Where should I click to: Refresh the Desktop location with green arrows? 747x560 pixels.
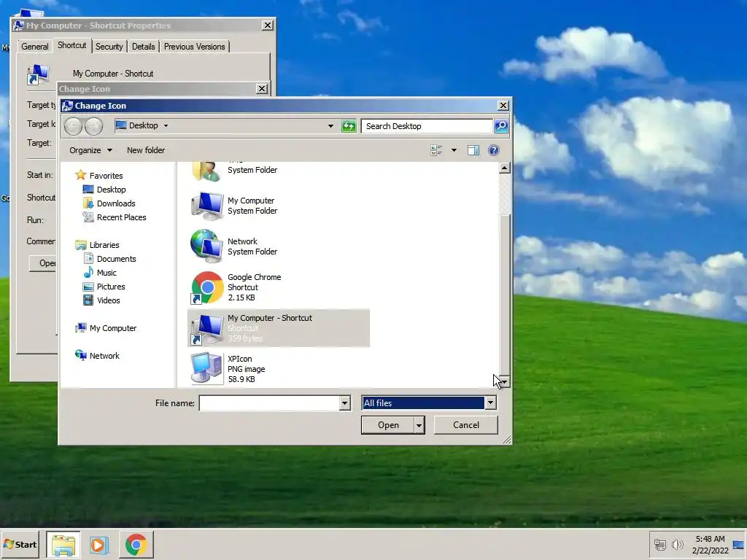tap(349, 126)
